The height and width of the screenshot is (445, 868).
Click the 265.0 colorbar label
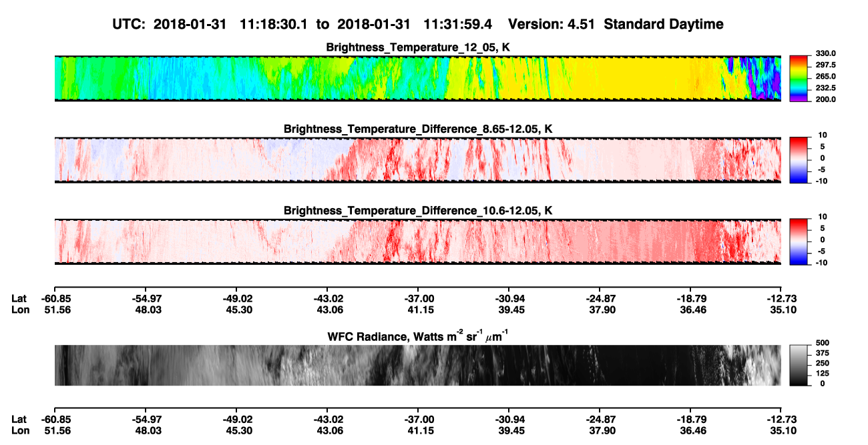click(x=825, y=76)
